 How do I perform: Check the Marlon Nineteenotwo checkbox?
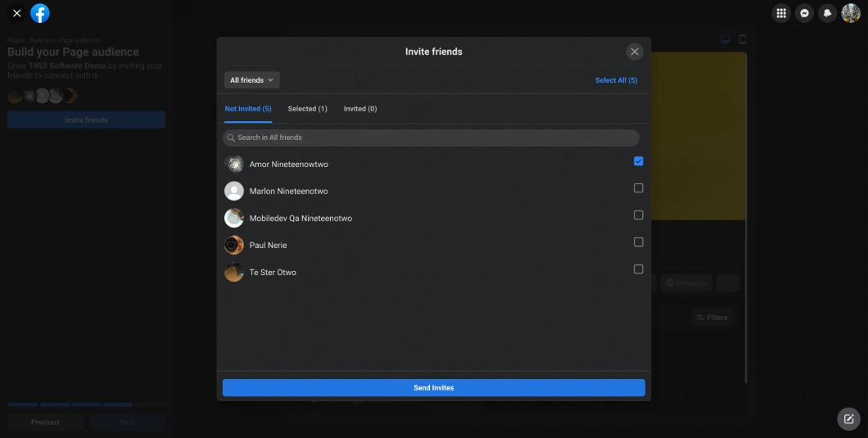point(638,188)
